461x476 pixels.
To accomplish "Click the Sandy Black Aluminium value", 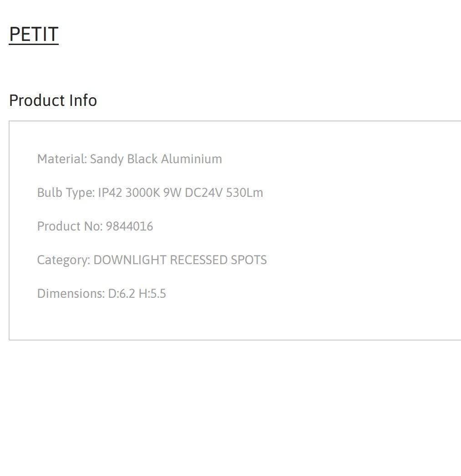I will (x=156, y=159).
